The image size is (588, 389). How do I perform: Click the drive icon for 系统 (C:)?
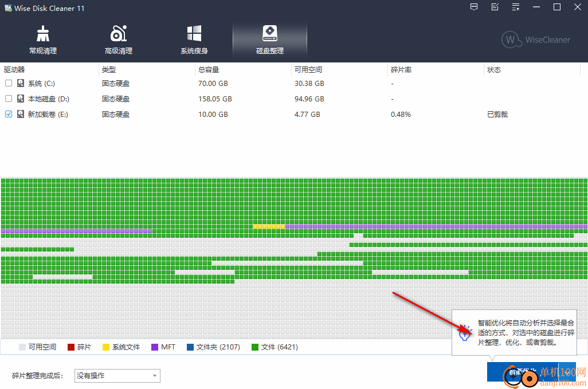[x=21, y=83]
